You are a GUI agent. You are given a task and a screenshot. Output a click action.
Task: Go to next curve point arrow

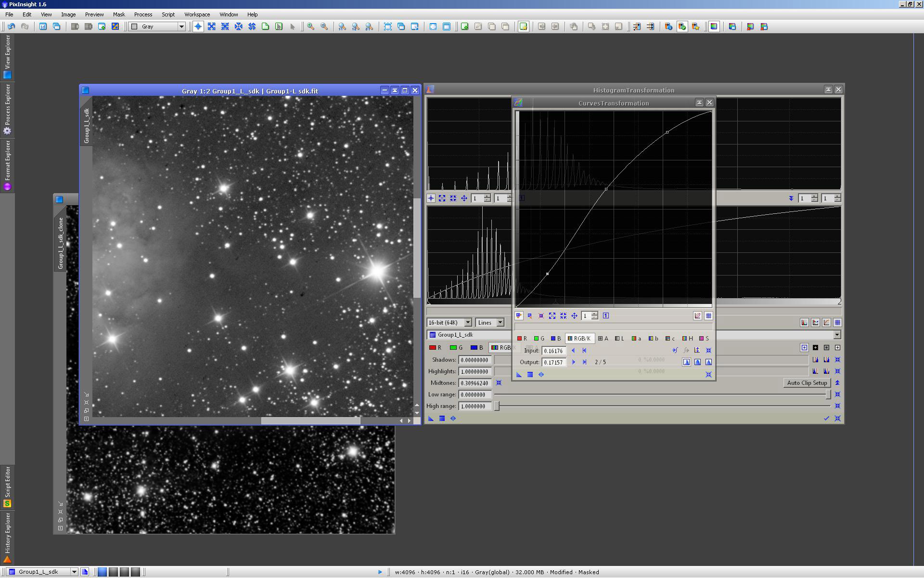[573, 362]
